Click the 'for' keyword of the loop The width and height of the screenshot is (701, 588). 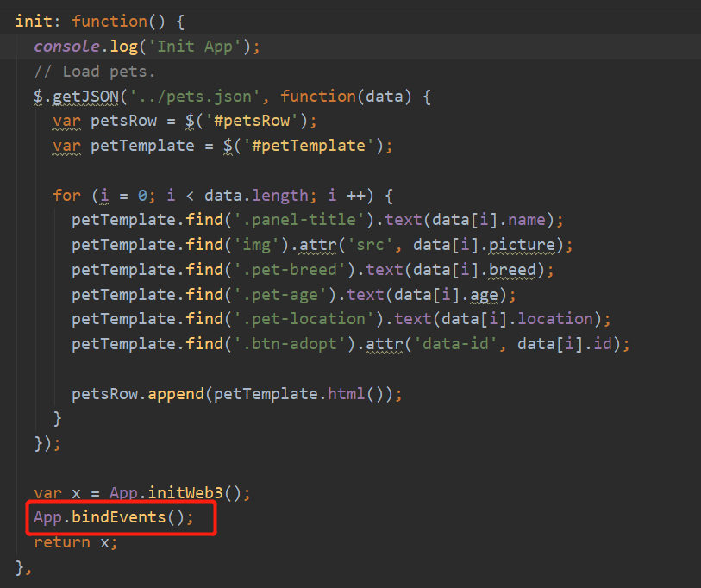pyautogui.click(x=66, y=195)
